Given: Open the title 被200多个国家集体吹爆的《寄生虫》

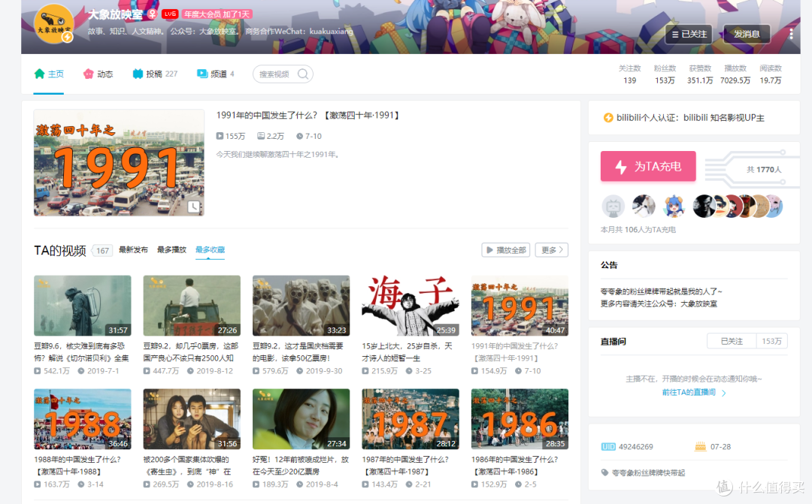Looking at the screenshot, I should 188,465.
